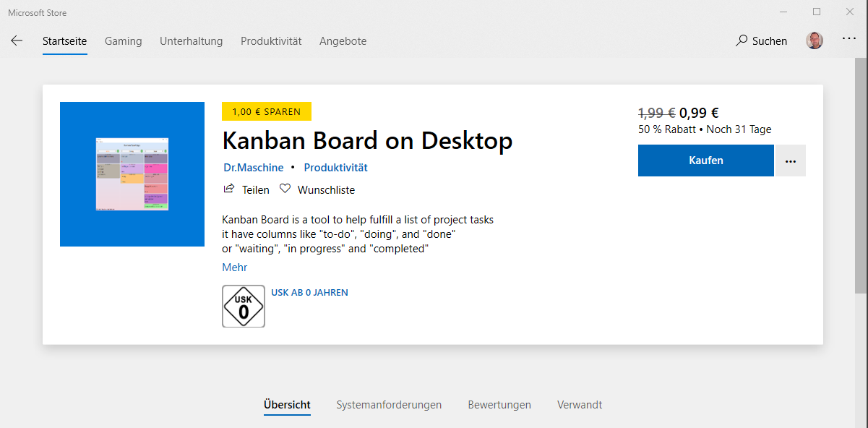Add the app to Wunschliste

317,189
